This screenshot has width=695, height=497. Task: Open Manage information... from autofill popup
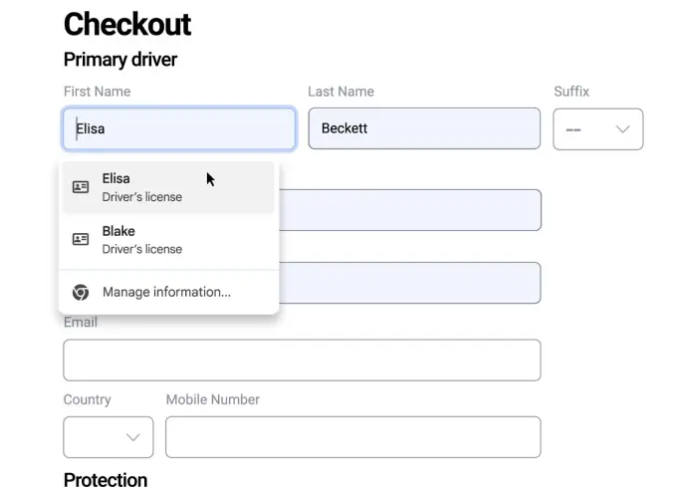[x=166, y=292]
